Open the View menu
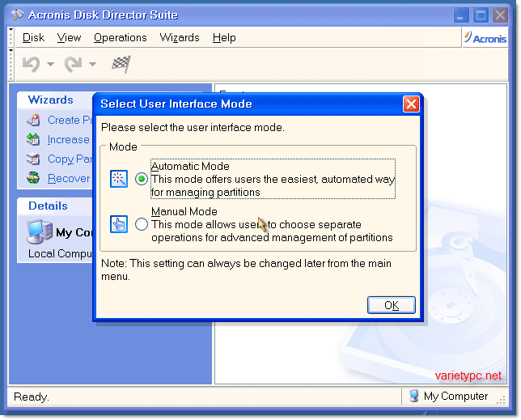Viewport: 521px width, 420px height. click(x=69, y=37)
